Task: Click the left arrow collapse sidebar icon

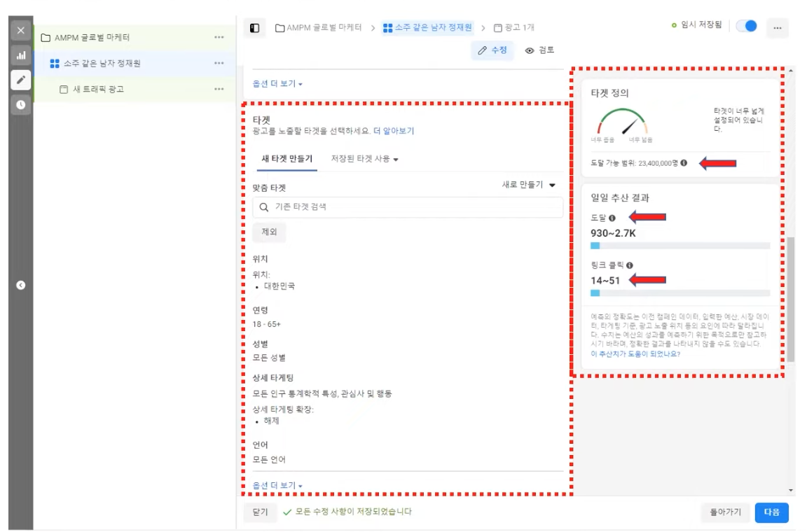Action: pos(20,285)
